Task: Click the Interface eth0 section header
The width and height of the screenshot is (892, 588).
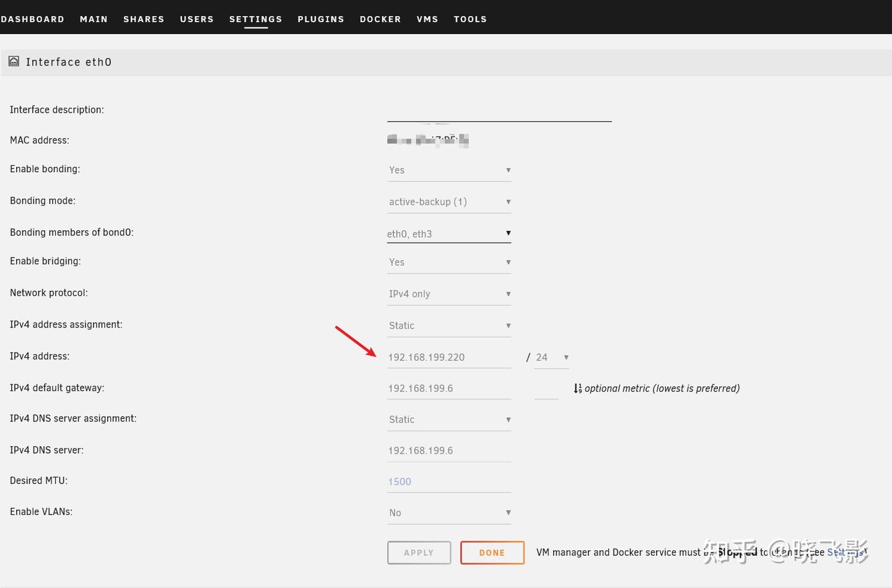Action: coord(446,62)
